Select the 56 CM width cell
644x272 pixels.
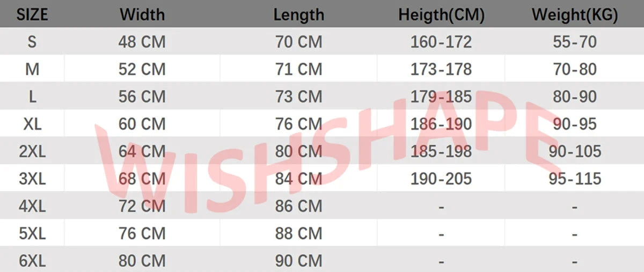(142, 97)
